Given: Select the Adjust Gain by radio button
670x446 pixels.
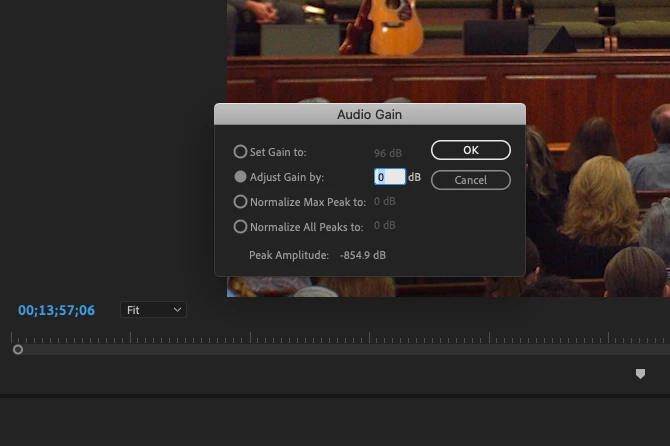Looking at the screenshot, I should point(240,176).
